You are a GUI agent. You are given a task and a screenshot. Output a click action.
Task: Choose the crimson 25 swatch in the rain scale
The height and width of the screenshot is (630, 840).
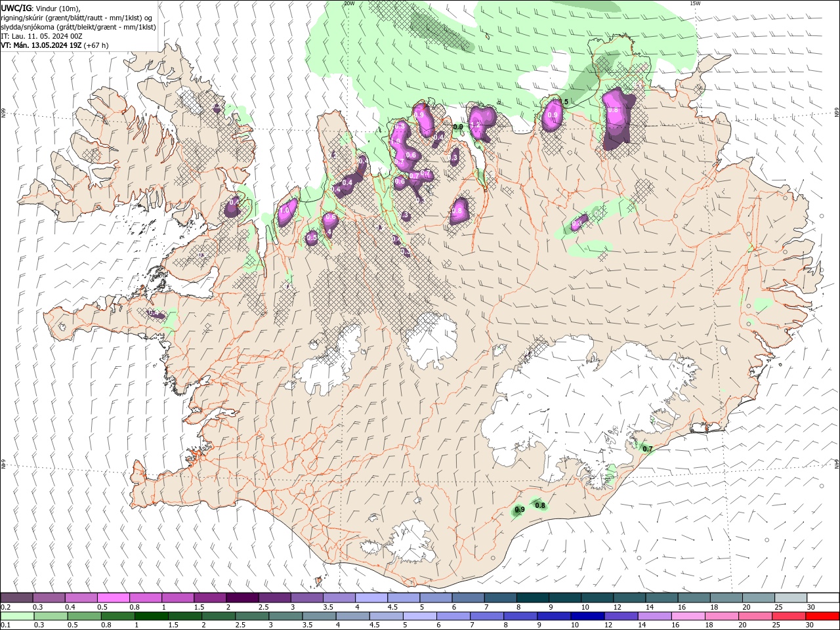click(789, 616)
